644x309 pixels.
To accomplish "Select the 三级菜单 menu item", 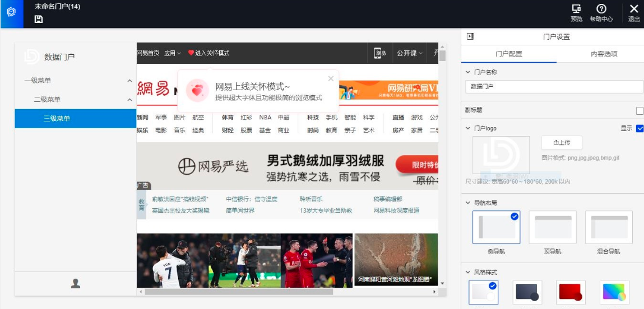I will [76, 119].
